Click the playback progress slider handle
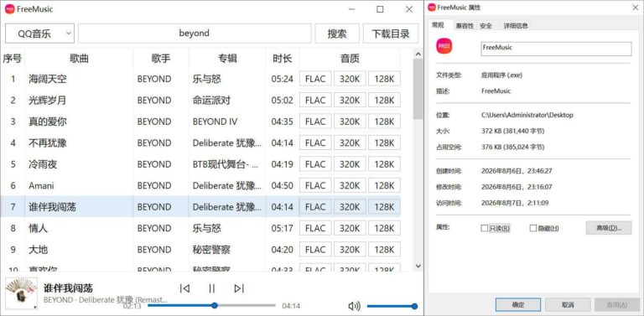This screenshot has width=644, height=316. click(215, 305)
